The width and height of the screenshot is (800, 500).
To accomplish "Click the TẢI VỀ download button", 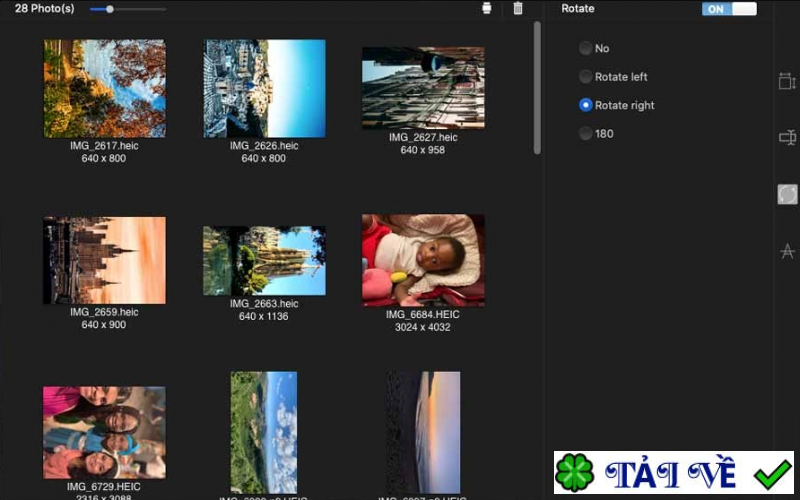I will [674, 472].
